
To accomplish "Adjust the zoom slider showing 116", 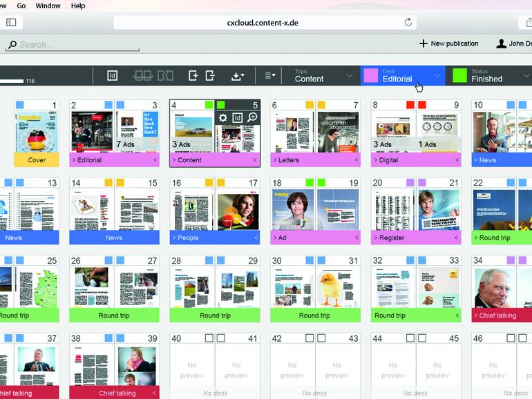I will click(x=12, y=81).
